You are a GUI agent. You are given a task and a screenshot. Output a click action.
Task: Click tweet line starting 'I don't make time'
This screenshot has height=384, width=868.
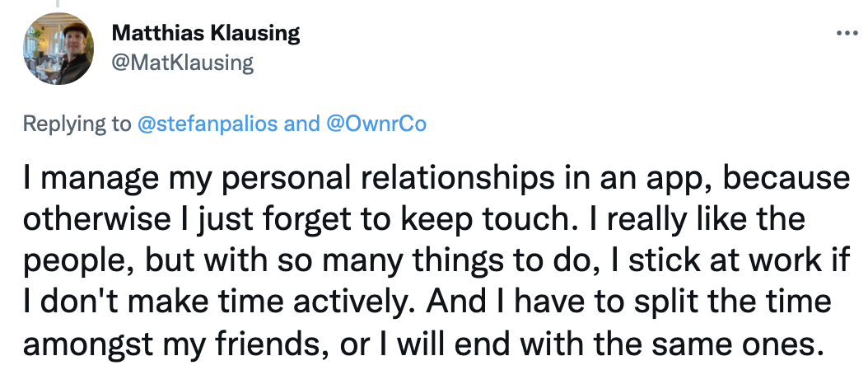(427, 302)
